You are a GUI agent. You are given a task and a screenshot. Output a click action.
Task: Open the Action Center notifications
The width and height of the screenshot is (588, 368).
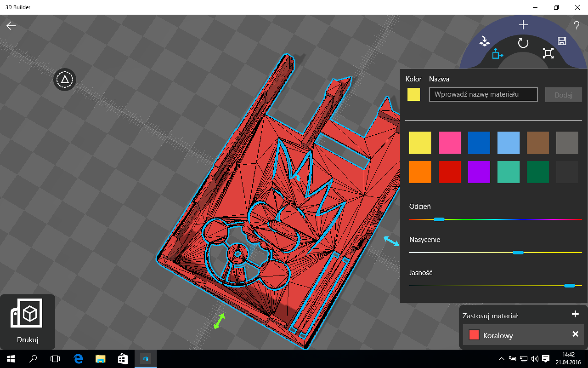[x=546, y=359]
